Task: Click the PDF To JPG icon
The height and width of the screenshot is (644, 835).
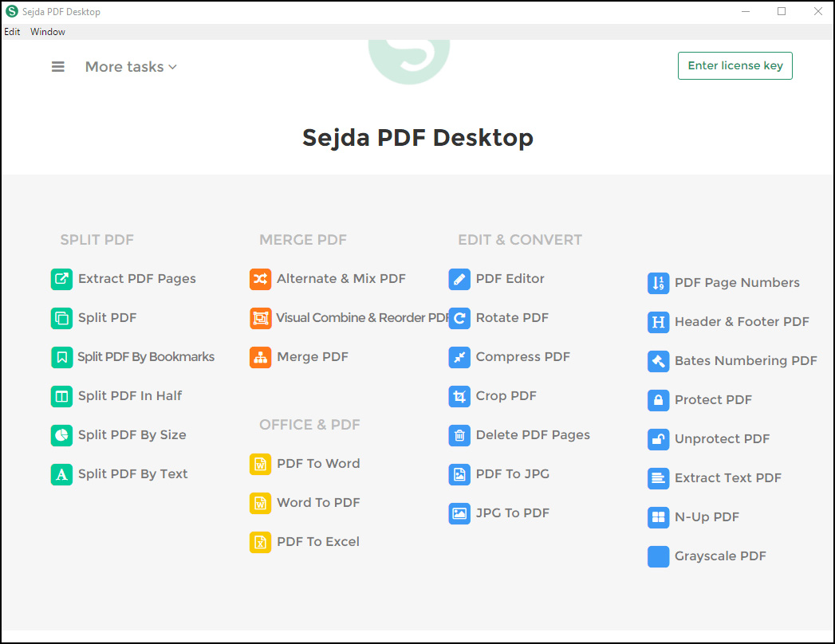Action: 459,474
